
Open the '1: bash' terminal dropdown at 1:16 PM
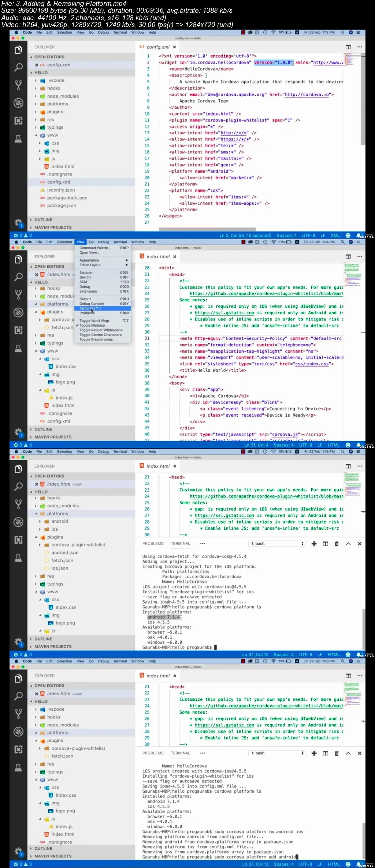[277, 544]
